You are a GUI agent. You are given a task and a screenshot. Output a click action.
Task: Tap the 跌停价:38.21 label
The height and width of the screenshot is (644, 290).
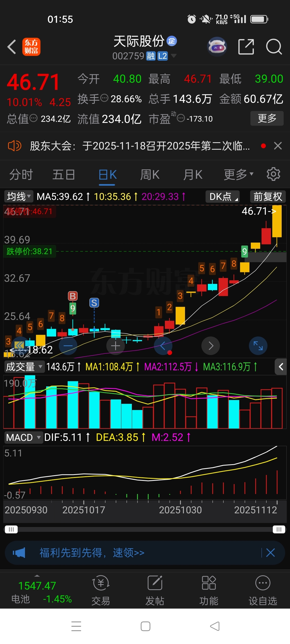(x=30, y=251)
